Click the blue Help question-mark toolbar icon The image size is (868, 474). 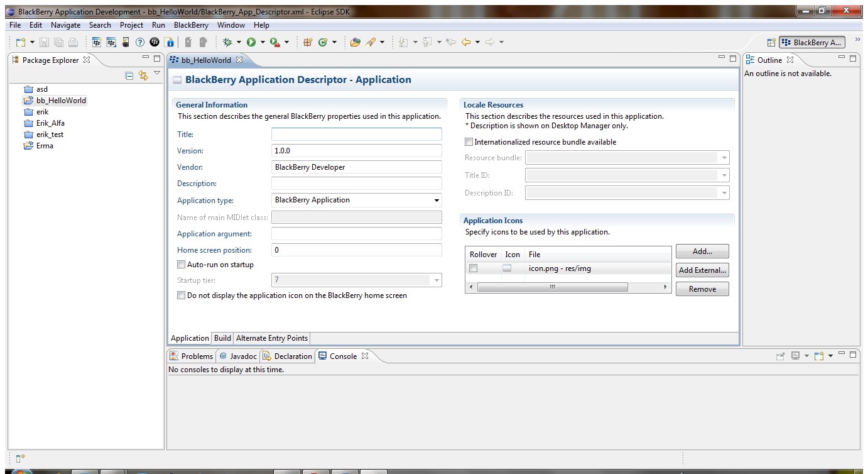click(140, 42)
